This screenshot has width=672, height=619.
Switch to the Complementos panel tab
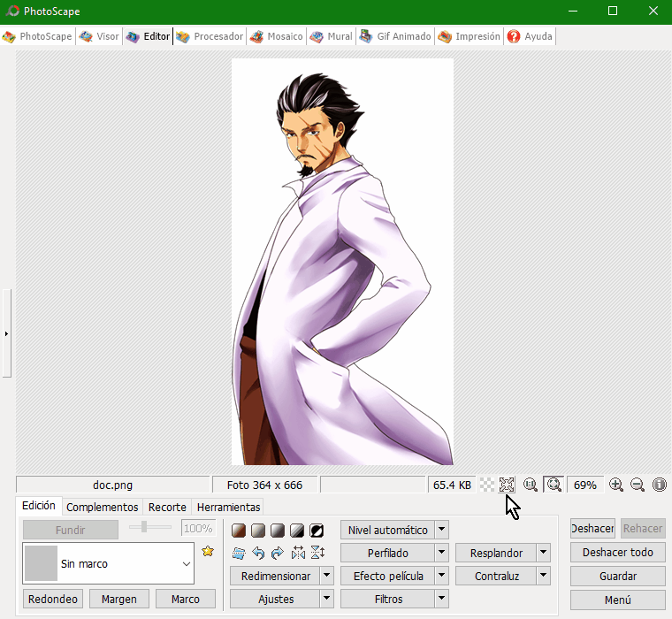click(102, 507)
